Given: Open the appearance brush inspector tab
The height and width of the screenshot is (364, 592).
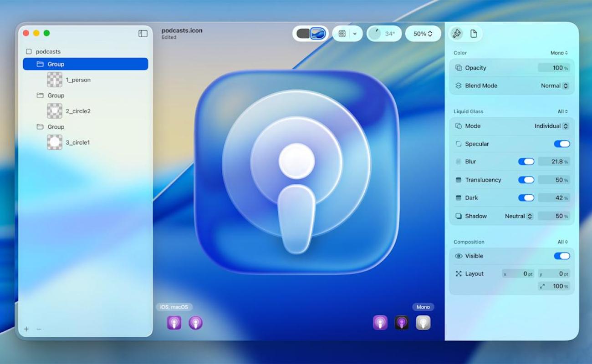Looking at the screenshot, I should 457,34.
